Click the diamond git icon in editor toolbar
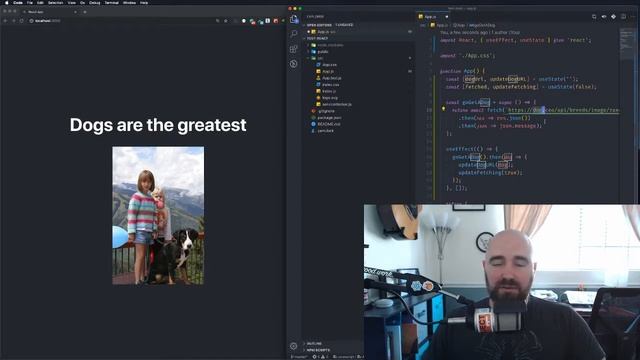The width and height of the screenshot is (640, 360). click(x=613, y=17)
